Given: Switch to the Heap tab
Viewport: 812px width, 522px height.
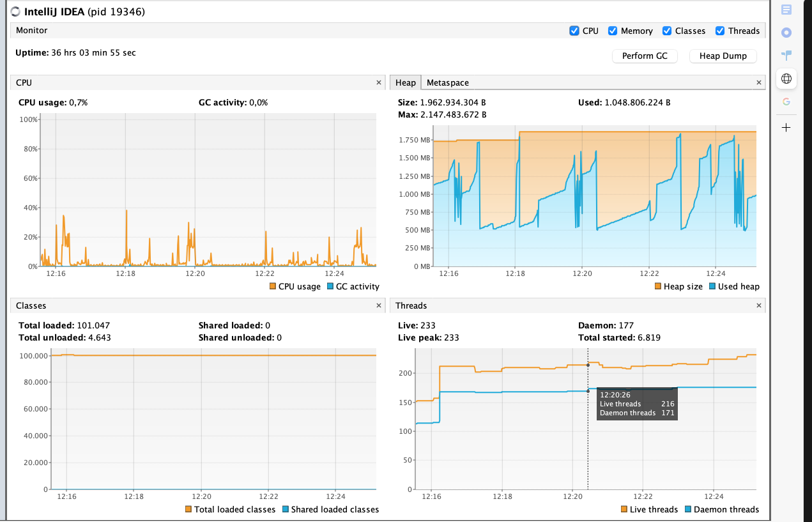Looking at the screenshot, I should [x=405, y=82].
